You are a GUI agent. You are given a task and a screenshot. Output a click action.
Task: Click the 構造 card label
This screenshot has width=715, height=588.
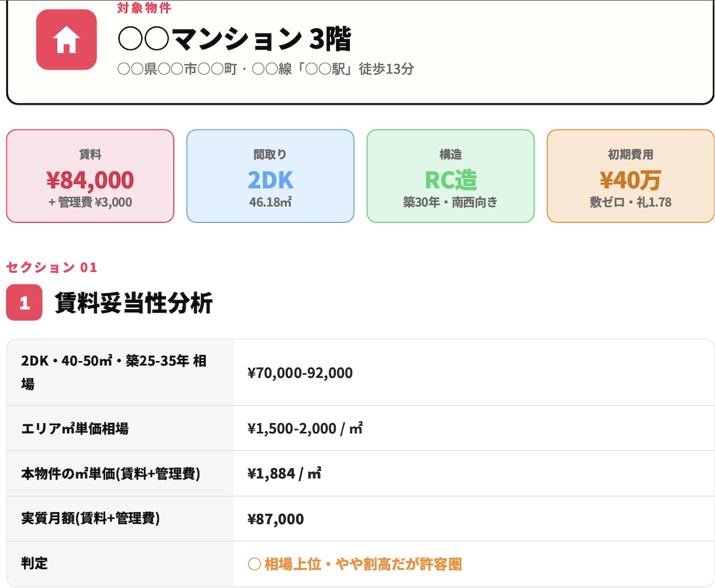pos(451,154)
